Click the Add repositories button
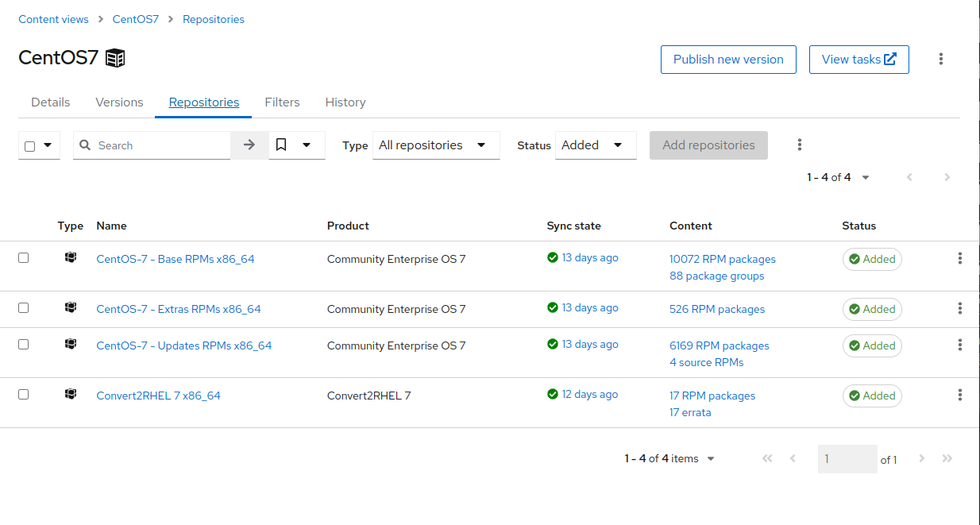This screenshot has height=525, width=980. 708,145
